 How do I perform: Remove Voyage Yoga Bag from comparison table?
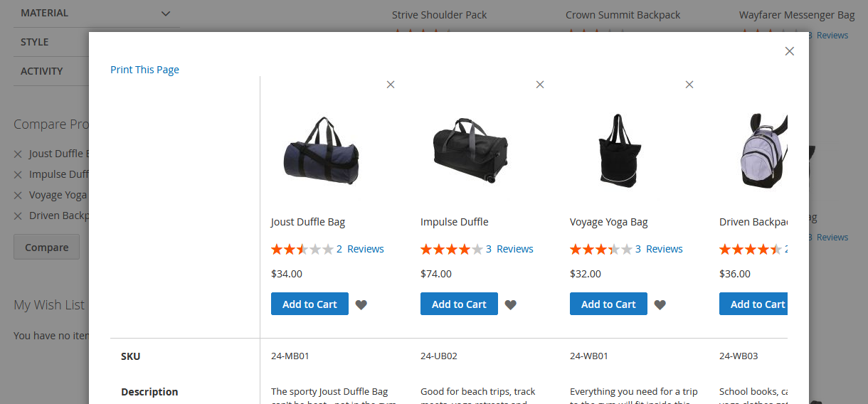click(689, 85)
